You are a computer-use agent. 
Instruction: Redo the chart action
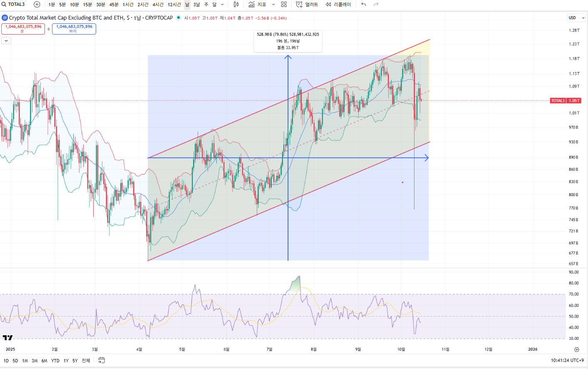coord(376,5)
